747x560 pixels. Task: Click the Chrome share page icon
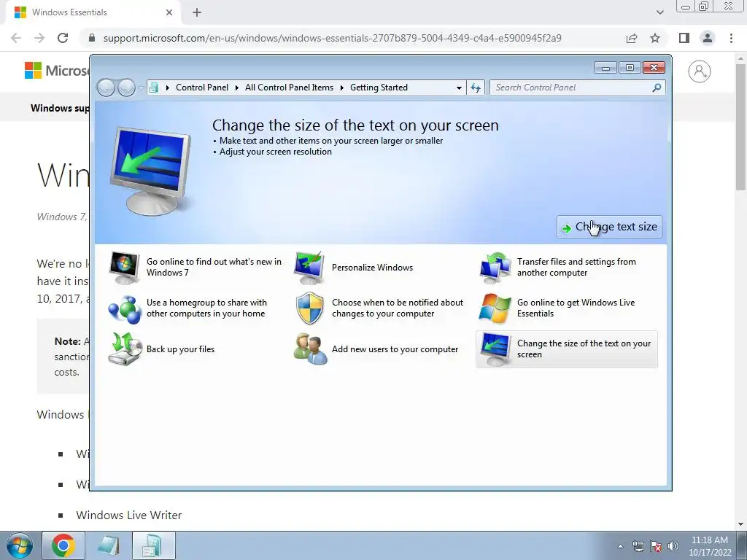click(632, 38)
